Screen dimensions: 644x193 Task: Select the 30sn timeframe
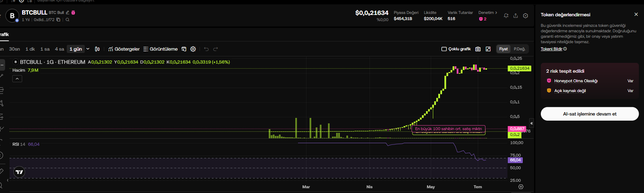pos(15,49)
